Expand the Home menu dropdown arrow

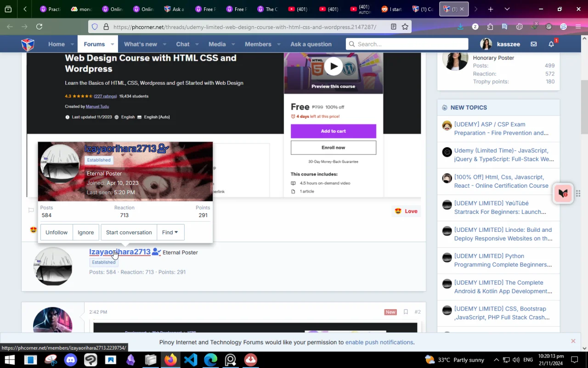tap(72, 44)
